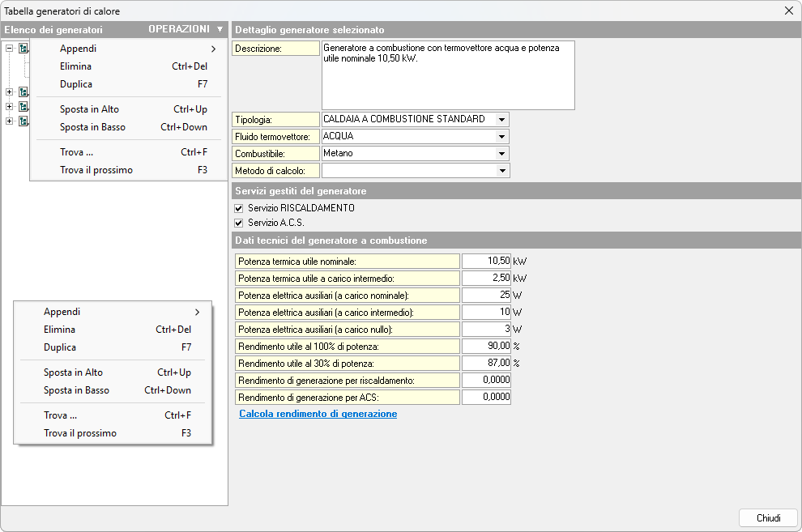
Task: Open the Tipologia dropdown list
Action: point(502,120)
